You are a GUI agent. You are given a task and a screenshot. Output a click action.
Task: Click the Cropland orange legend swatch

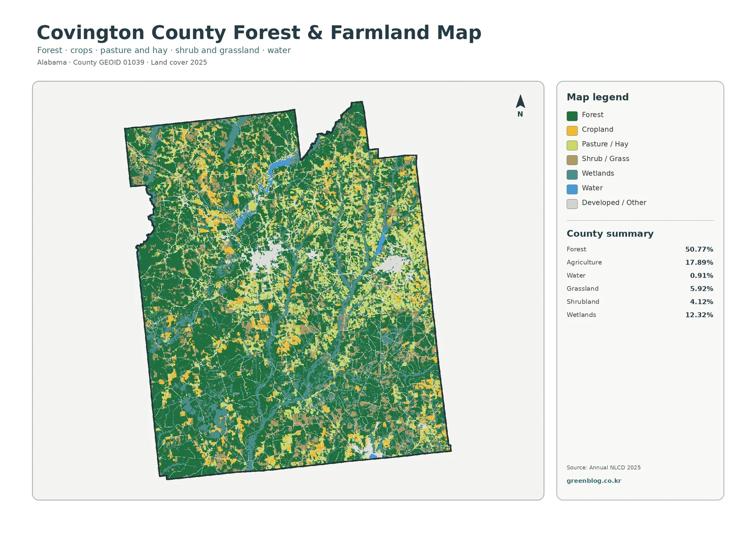coord(572,131)
